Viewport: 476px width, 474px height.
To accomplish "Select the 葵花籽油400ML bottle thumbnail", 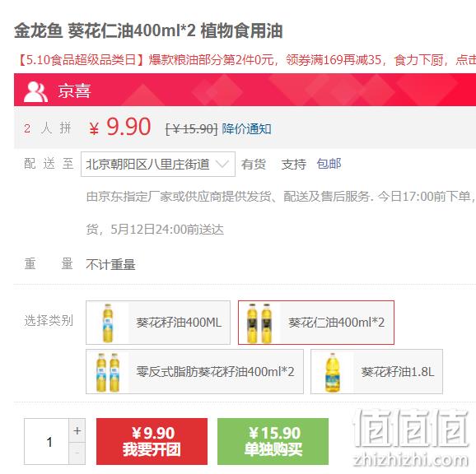I will click(x=107, y=323).
